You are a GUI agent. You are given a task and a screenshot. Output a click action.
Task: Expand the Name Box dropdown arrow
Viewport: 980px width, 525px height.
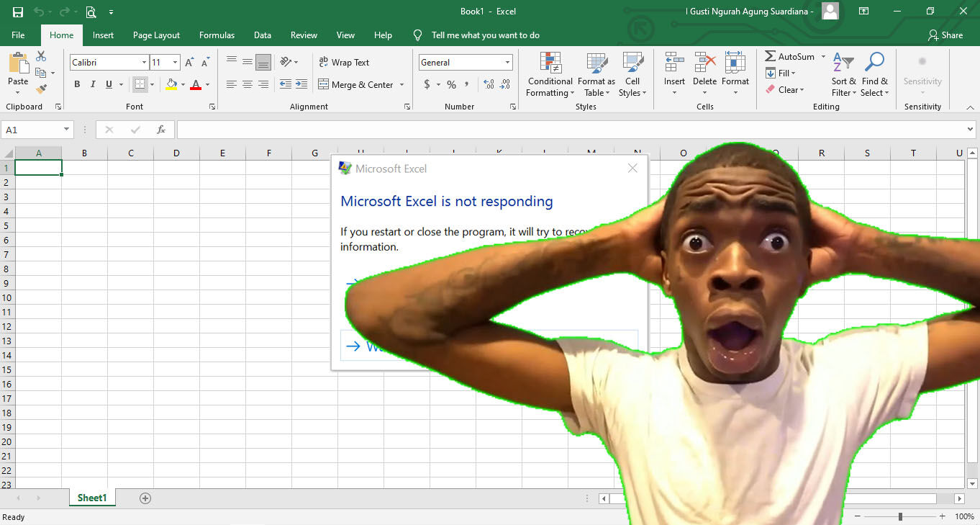pyautogui.click(x=67, y=130)
